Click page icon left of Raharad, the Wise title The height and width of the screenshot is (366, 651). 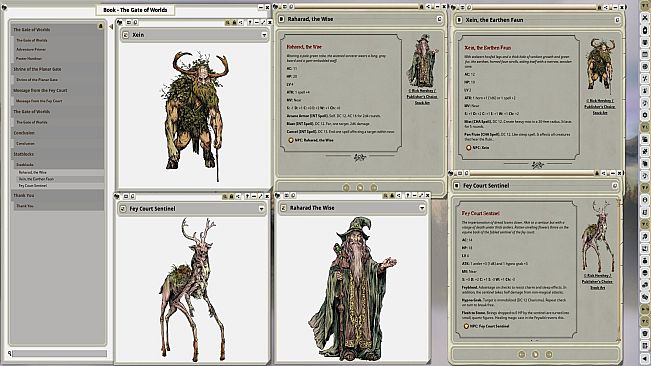tap(281, 19)
